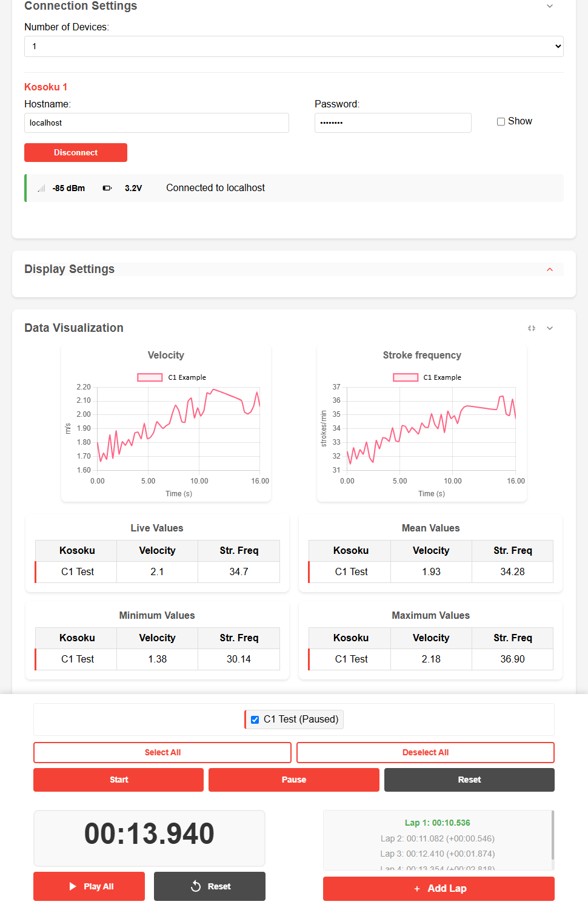The height and width of the screenshot is (910, 588).
Task: Click the Password input field
Action: [393, 123]
